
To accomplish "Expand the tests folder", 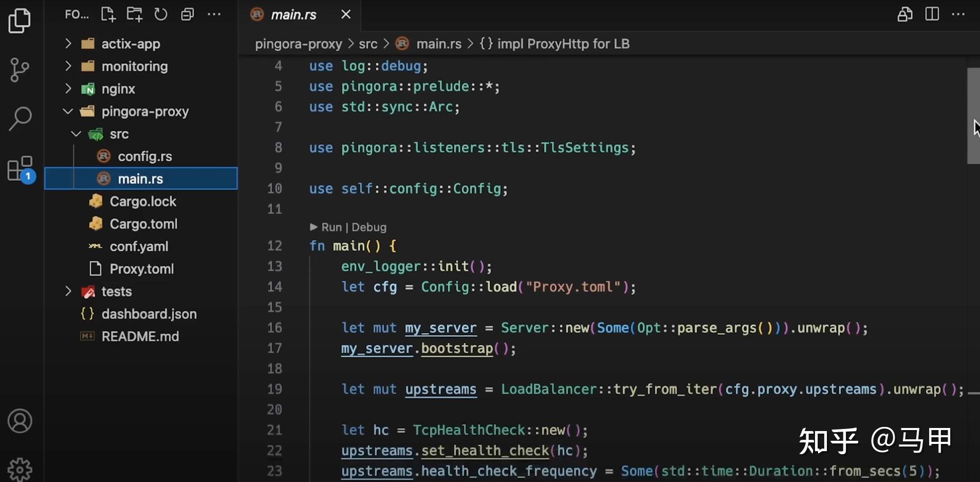I will 68,291.
